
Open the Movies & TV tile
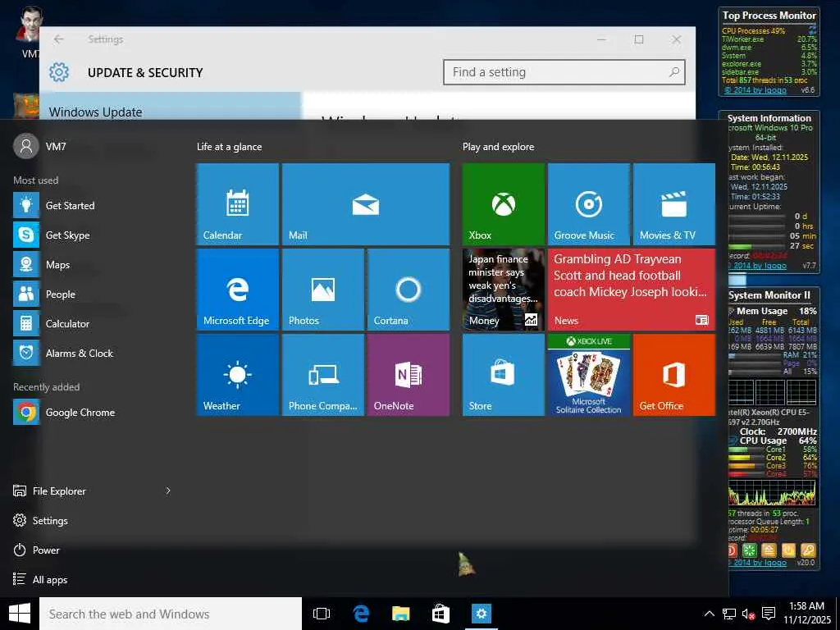[674, 204]
